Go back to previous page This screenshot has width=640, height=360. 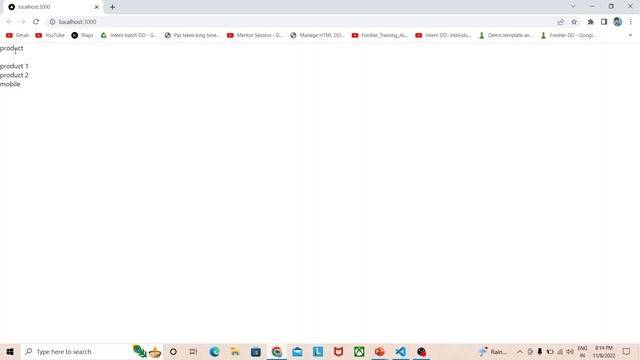pos(9,22)
